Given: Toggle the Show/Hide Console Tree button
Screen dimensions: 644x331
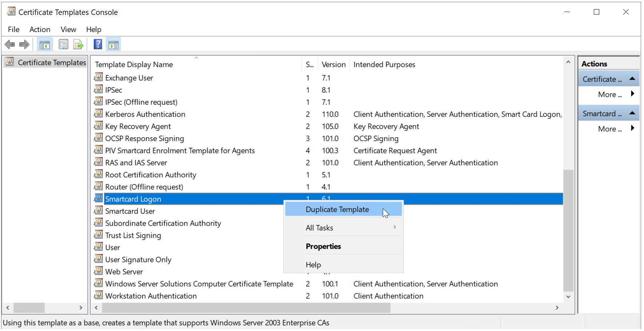Looking at the screenshot, I should (x=44, y=45).
